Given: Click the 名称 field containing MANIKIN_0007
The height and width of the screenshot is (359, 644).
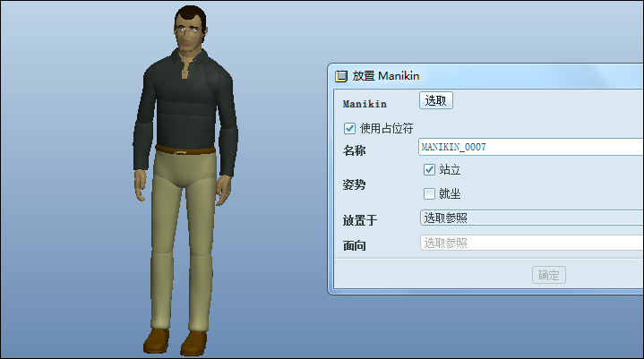Looking at the screenshot, I should pyautogui.click(x=531, y=147).
